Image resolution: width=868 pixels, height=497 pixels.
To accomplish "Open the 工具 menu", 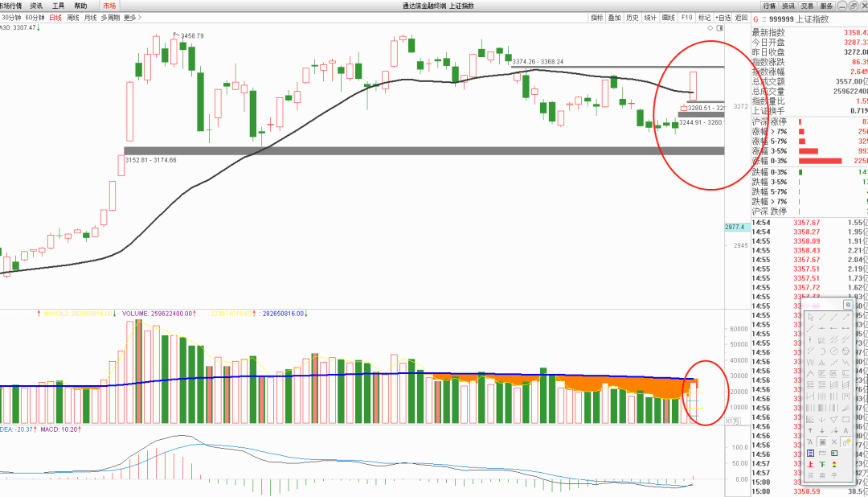I will tap(58, 6).
